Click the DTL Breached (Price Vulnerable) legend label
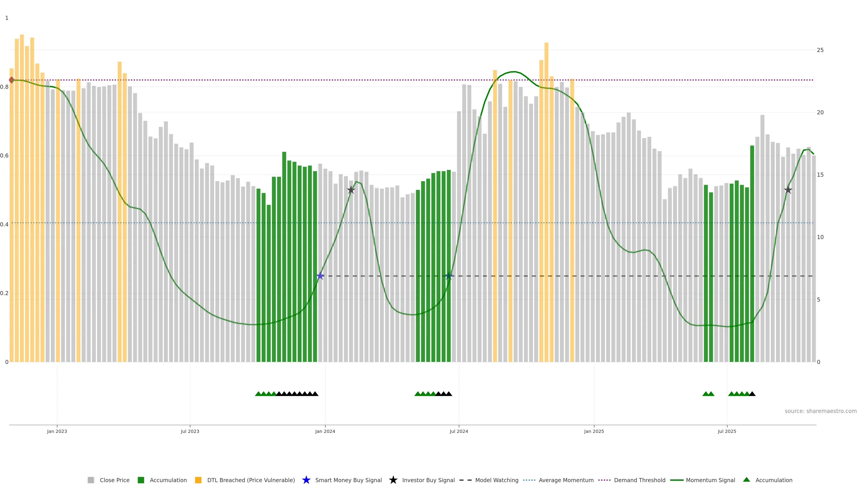The width and height of the screenshot is (868, 488). (251, 480)
